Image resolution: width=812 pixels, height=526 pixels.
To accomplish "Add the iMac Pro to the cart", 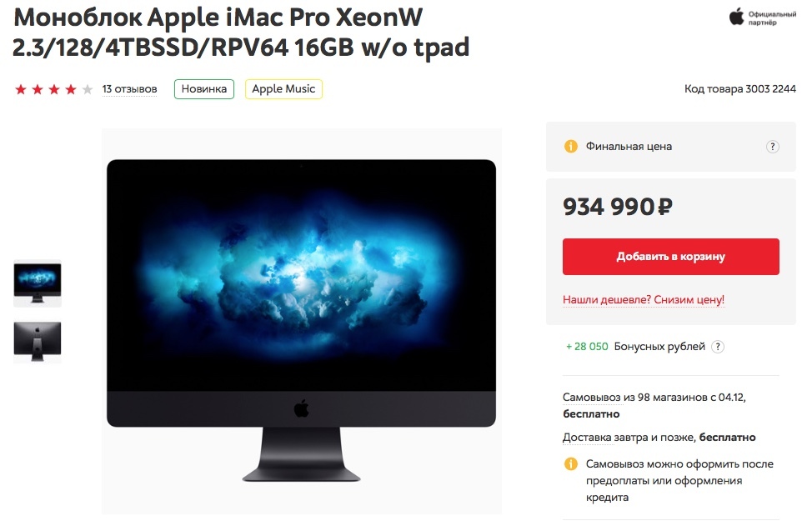I will tap(670, 257).
